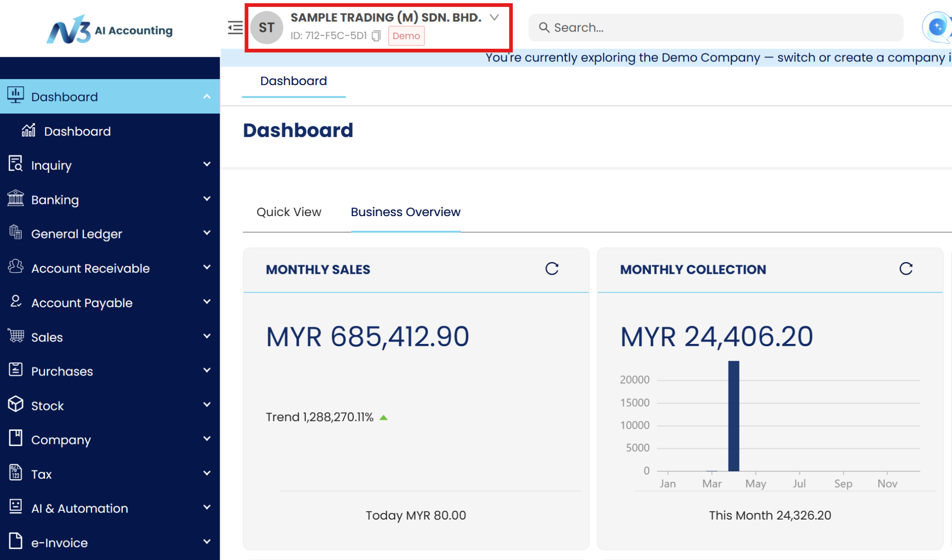This screenshot has width=952, height=560.
Task: Expand the e-Invoice sidebar menu
Action: tap(207, 541)
